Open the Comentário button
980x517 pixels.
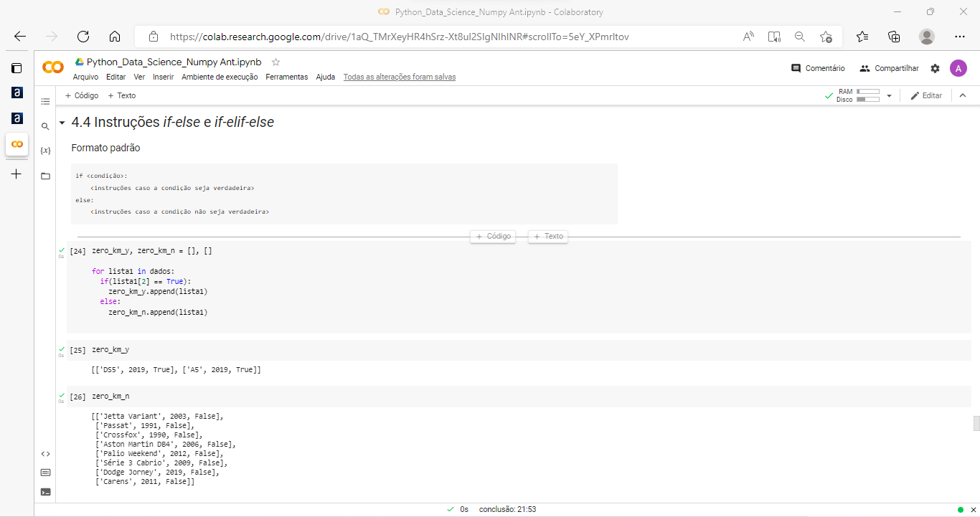tap(818, 68)
